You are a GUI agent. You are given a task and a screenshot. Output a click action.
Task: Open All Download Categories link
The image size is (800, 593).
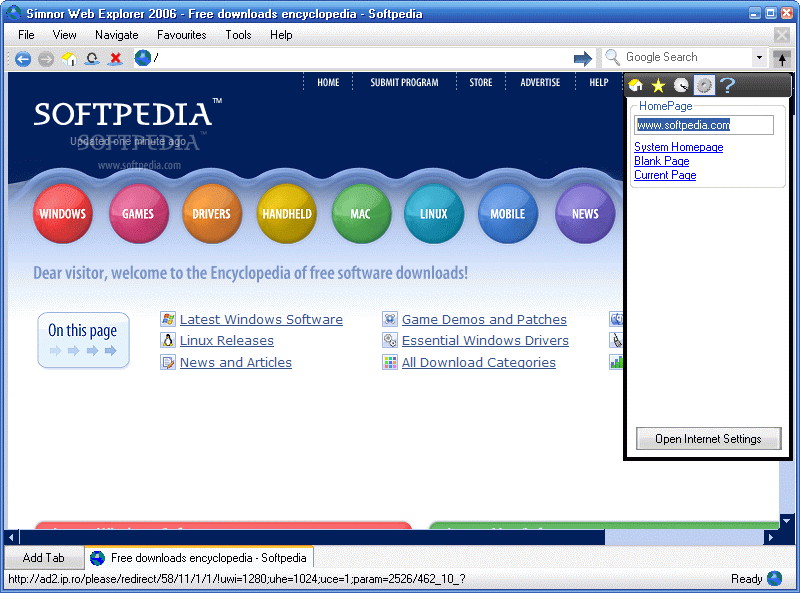pyautogui.click(x=479, y=363)
